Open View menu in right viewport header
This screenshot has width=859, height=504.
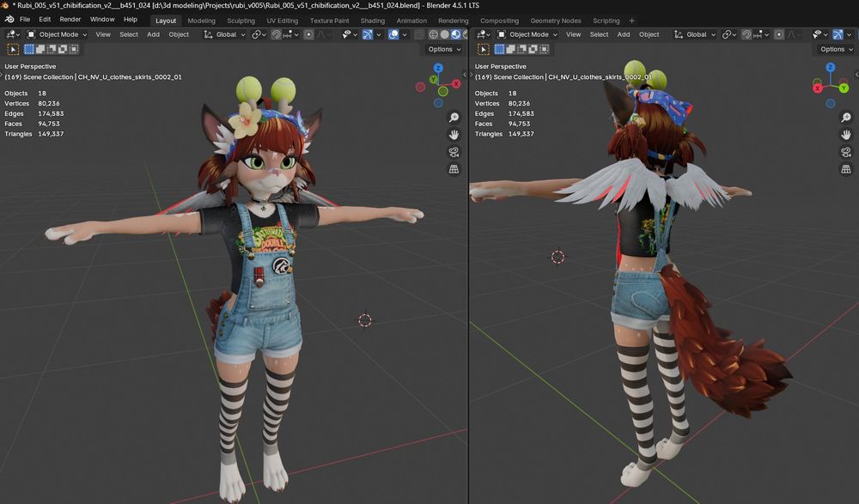(x=574, y=34)
